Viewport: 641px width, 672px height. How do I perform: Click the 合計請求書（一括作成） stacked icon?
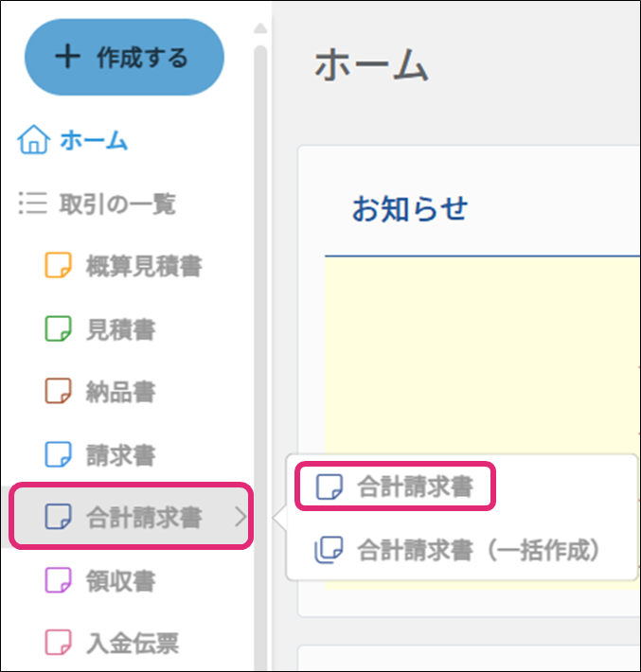329,549
